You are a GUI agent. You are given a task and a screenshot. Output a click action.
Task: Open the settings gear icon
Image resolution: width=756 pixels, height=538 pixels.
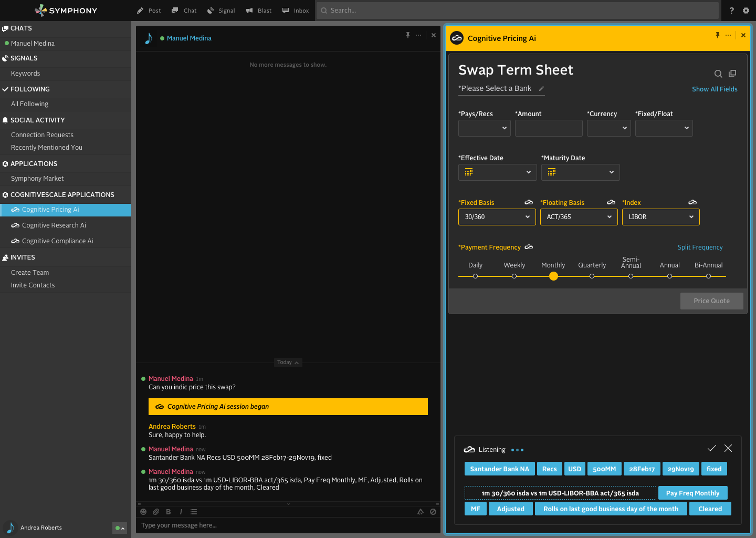pyautogui.click(x=746, y=11)
